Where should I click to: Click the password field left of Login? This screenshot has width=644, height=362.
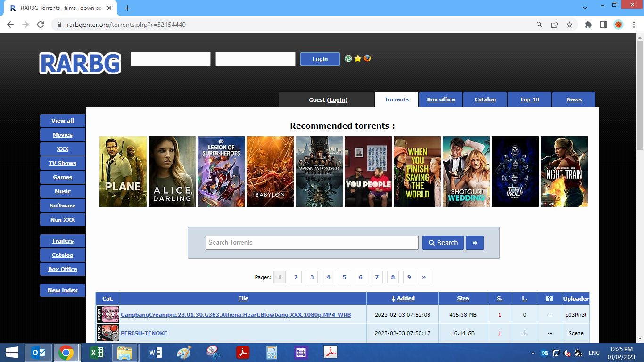tap(256, 59)
